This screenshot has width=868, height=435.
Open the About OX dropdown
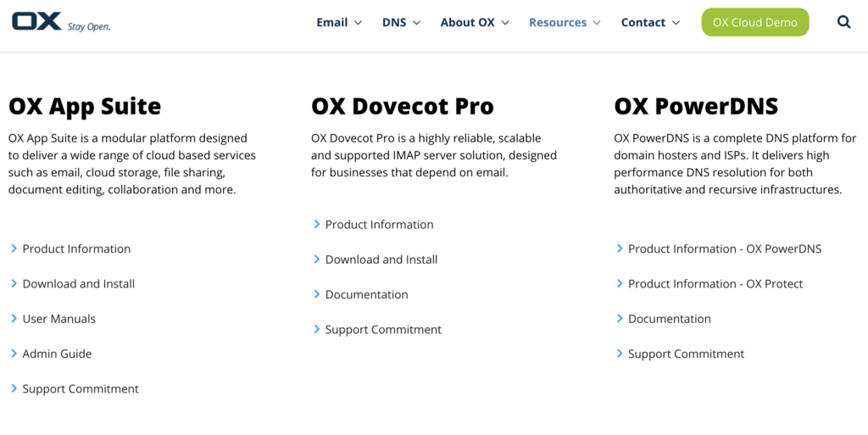point(475,23)
